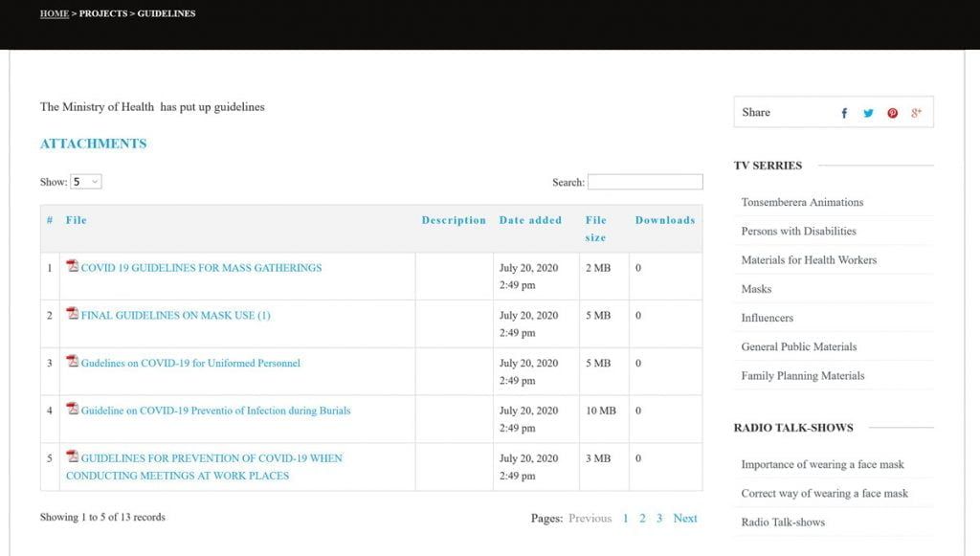Go to HOME in breadcrumb
Viewport: 980px width, 556px height.
point(55,13)
